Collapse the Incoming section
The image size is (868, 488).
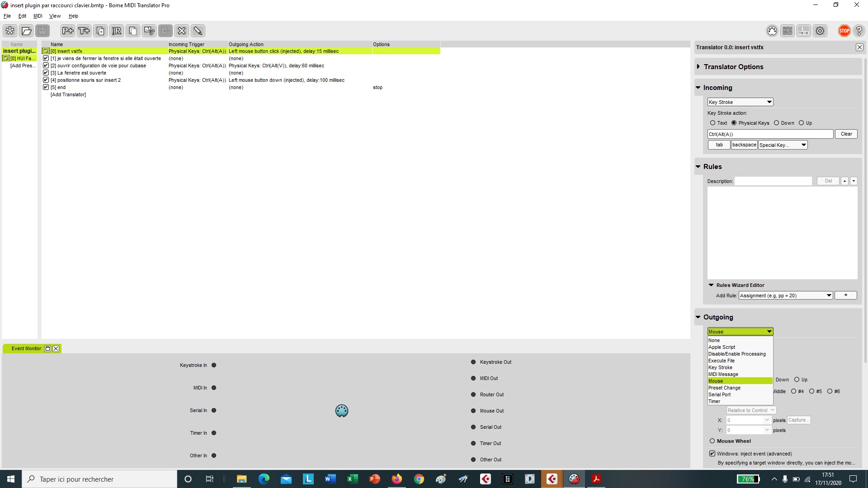click(x=698, y=88)
